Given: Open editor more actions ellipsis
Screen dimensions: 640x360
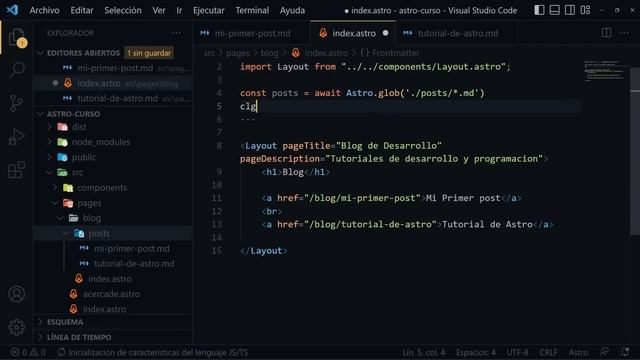Looking at the screenshot, I should [x=624, y=33].
